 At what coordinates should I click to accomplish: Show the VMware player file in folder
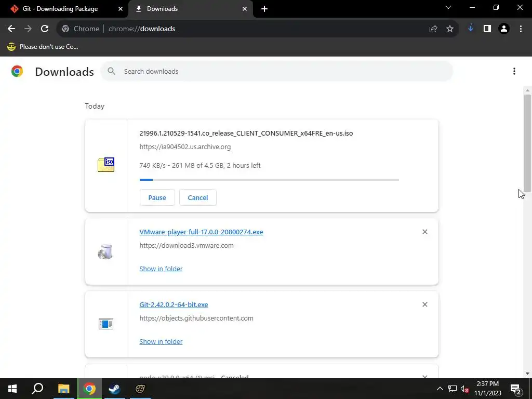point(161,269)
